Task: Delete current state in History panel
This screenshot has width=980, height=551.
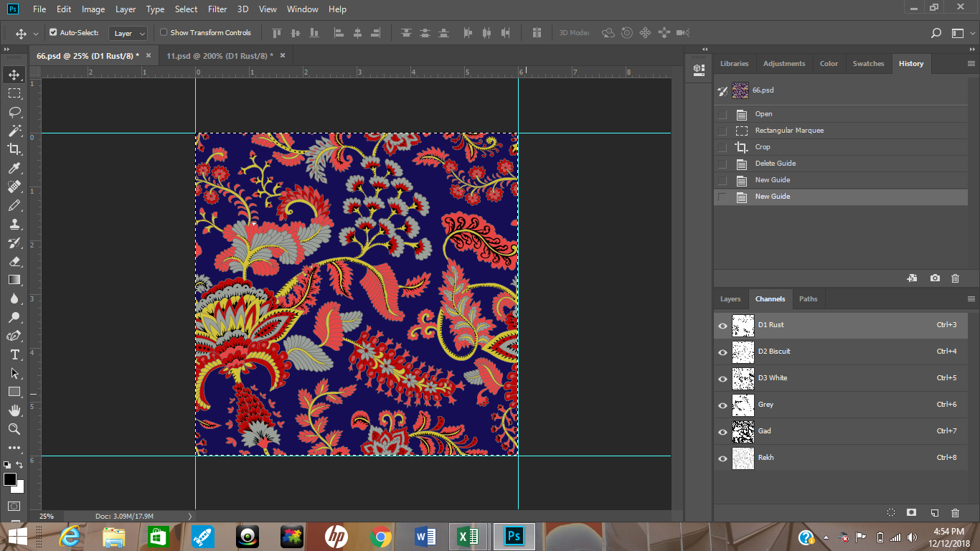Action: point(955,278)
